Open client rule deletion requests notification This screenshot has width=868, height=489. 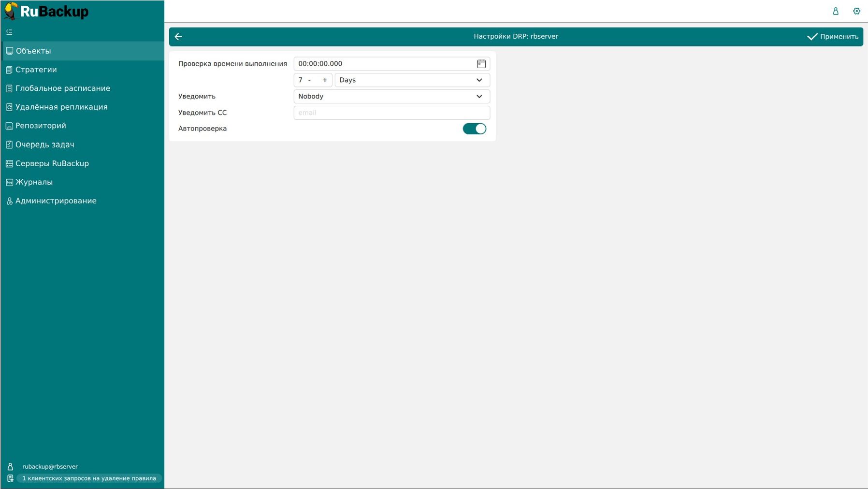[x=89, y=478]
